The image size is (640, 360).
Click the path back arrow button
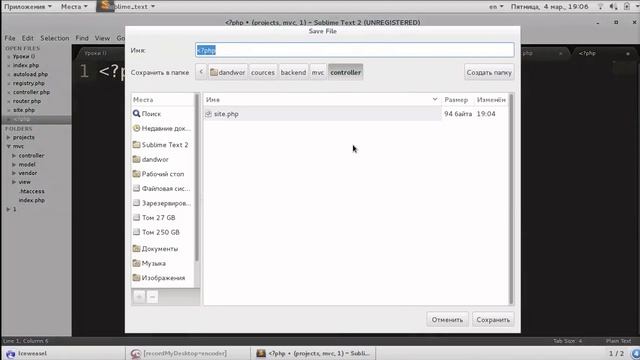(201, 72)
